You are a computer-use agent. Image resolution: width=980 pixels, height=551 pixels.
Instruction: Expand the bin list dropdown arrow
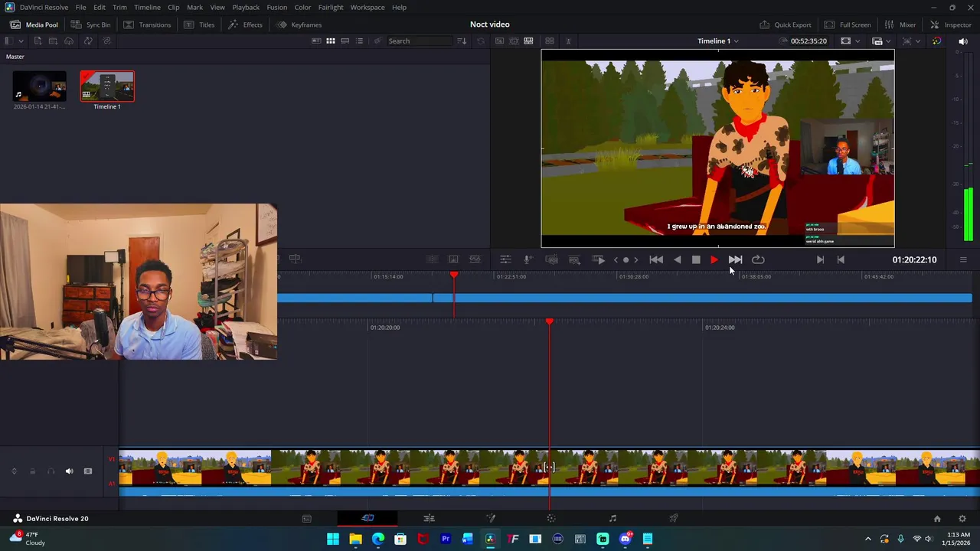pos(21,41)
